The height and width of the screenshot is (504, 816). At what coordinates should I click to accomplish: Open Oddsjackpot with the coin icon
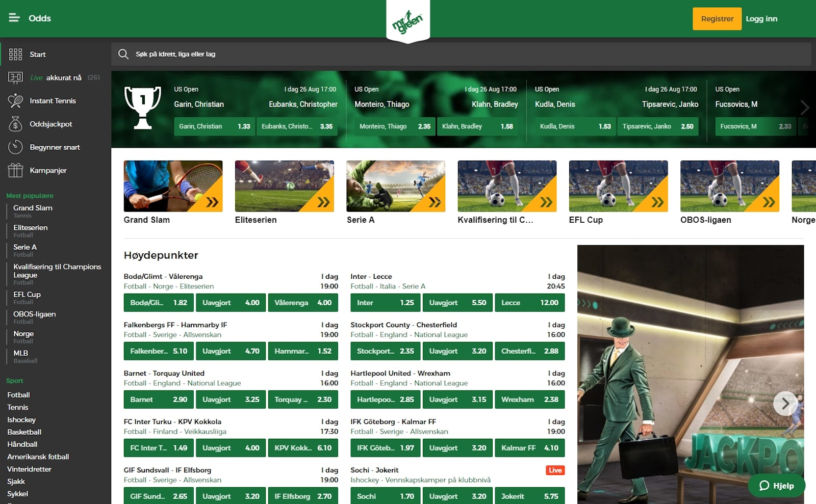(x=16, y=124)
